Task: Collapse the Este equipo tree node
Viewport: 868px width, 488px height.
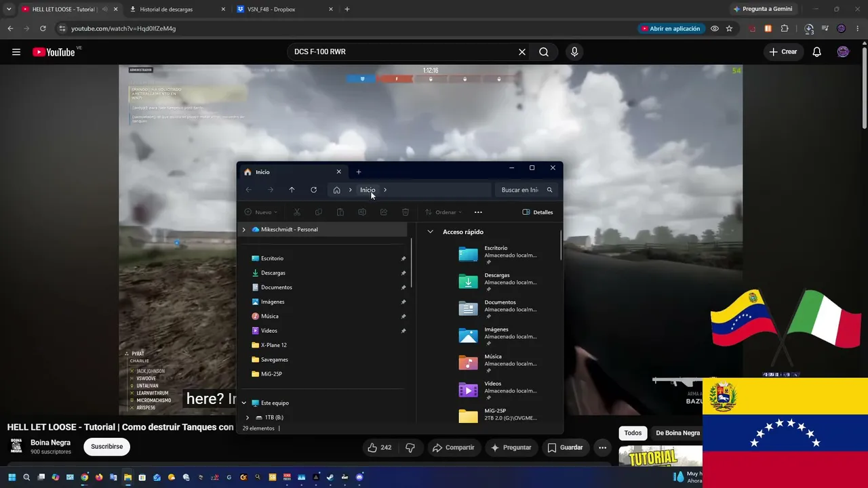Action: coord(244,403)
